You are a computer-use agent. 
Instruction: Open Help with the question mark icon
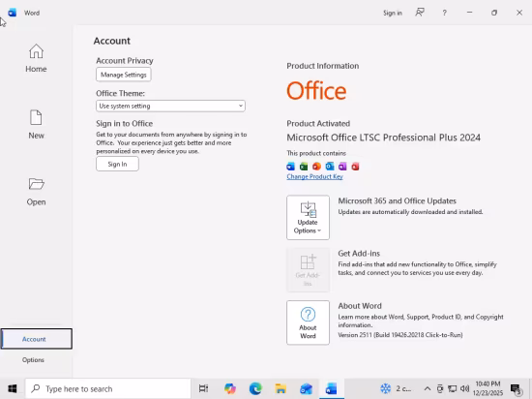point(445,13)
